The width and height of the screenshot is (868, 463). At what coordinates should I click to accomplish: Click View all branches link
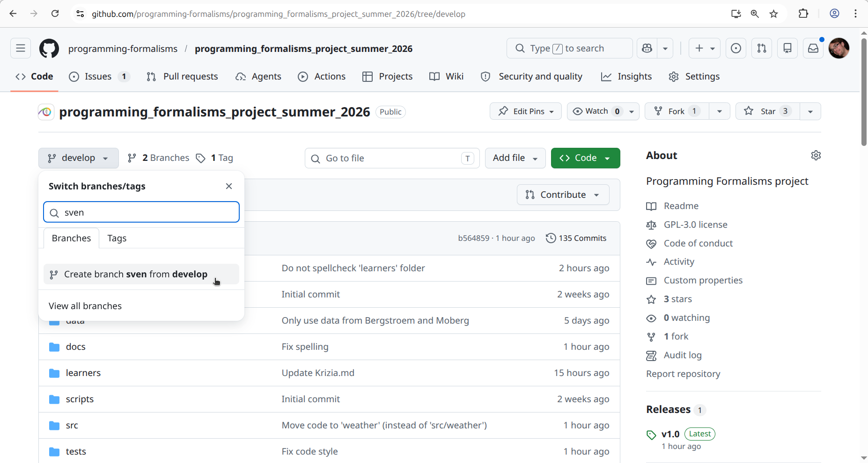[85, 306]
